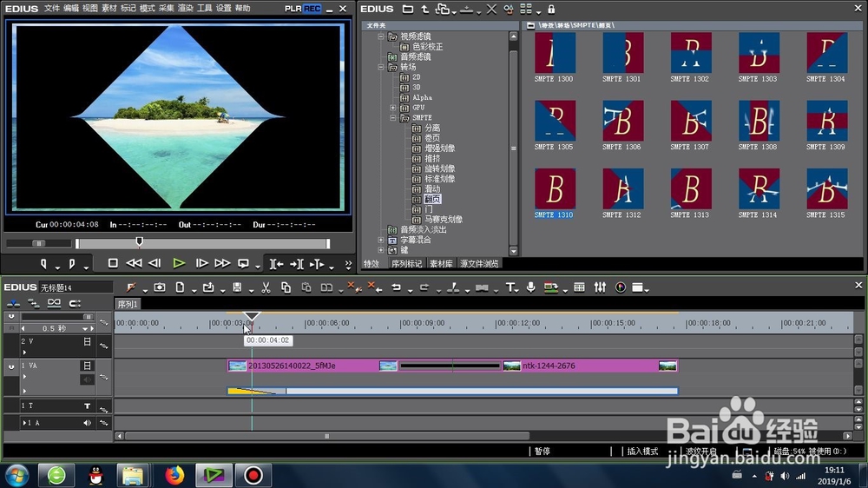The image size is (868, 488).
Task: Toggle loop playback icon
Action: tap(243, 264)
